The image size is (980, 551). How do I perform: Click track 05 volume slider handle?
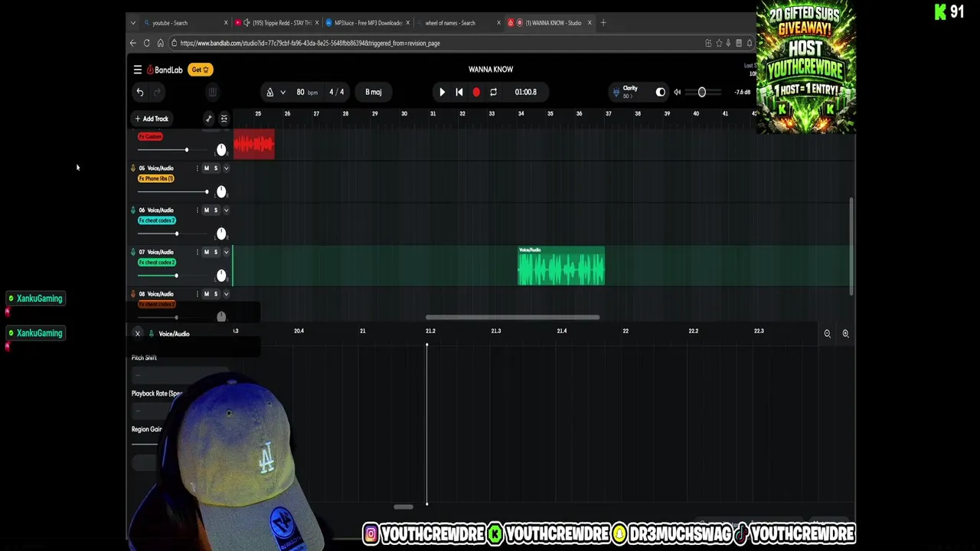[x=207, y=191]
